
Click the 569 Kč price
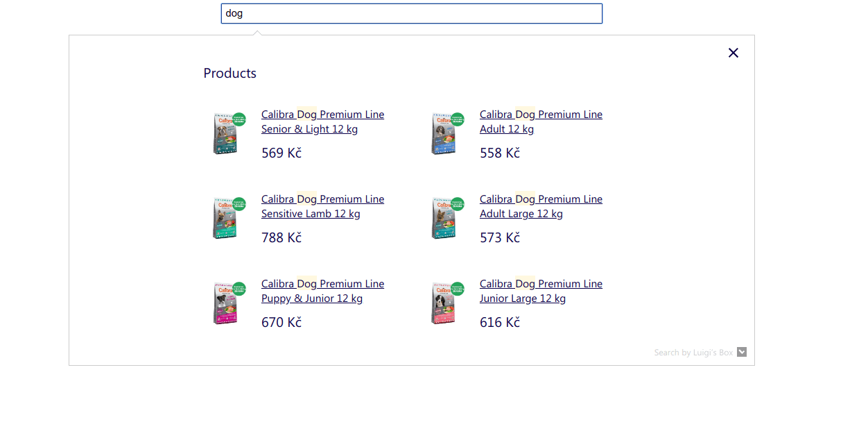[281, 153]
